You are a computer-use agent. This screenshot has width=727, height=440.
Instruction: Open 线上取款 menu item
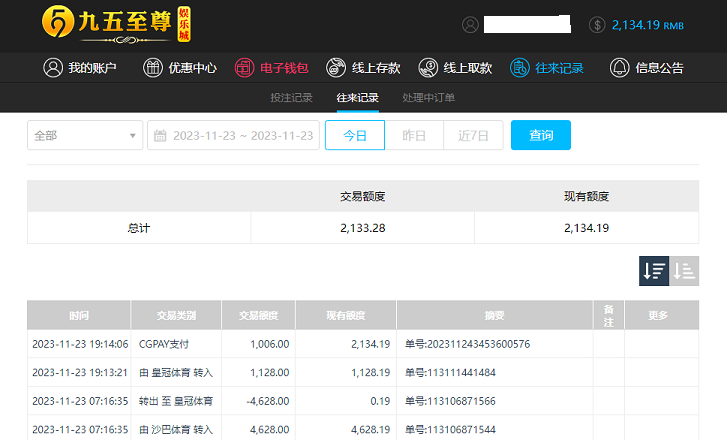pyautogui.click(x=455, y=68)
